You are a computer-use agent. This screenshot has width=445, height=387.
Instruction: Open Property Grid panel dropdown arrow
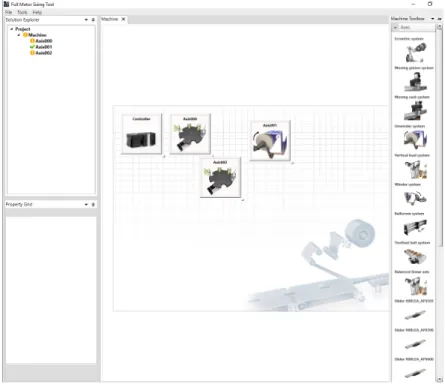click(x=86, y=204)
